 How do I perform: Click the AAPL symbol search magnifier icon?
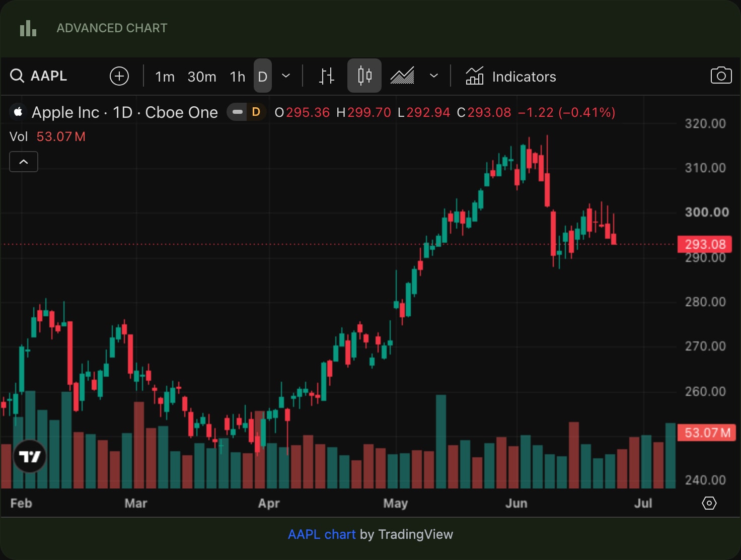(x=17, y=76)
